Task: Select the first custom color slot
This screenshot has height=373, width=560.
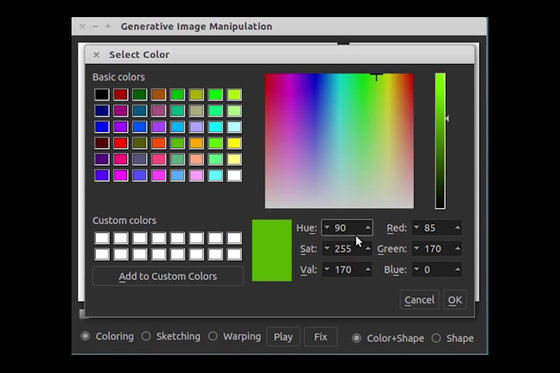Action: coord(102,238)
